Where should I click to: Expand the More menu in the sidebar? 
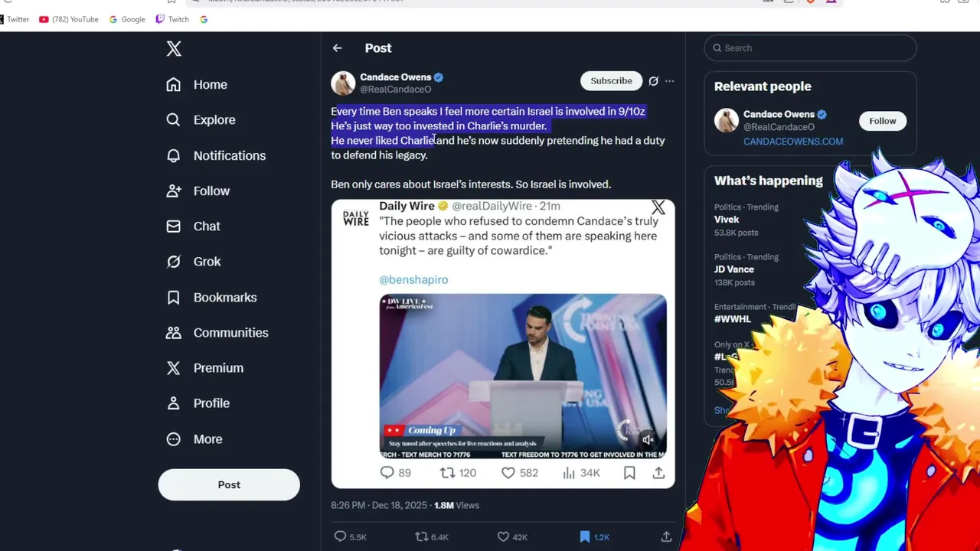[194, 439]
